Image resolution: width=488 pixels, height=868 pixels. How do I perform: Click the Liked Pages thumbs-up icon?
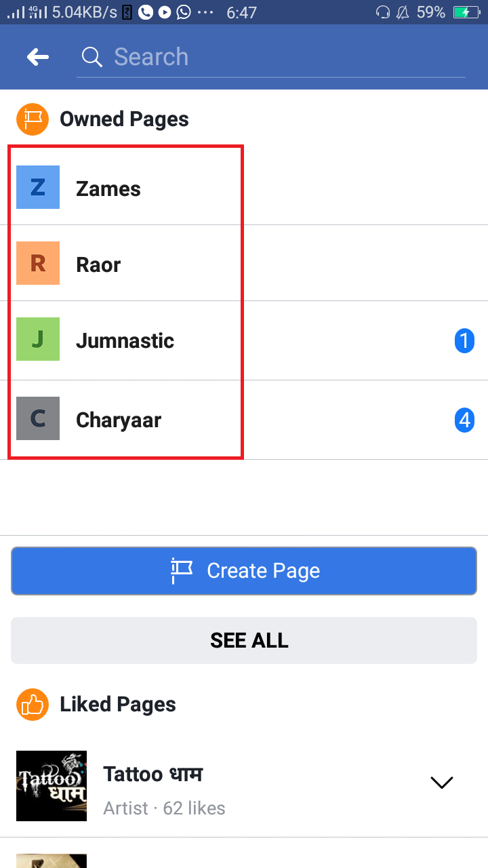[x=33, y=705]
